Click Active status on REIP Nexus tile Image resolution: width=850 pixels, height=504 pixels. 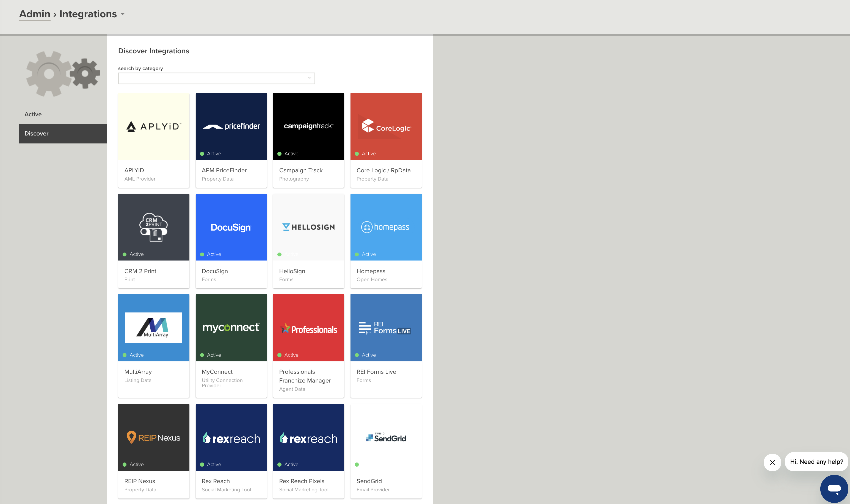click(x=133, y=464)
